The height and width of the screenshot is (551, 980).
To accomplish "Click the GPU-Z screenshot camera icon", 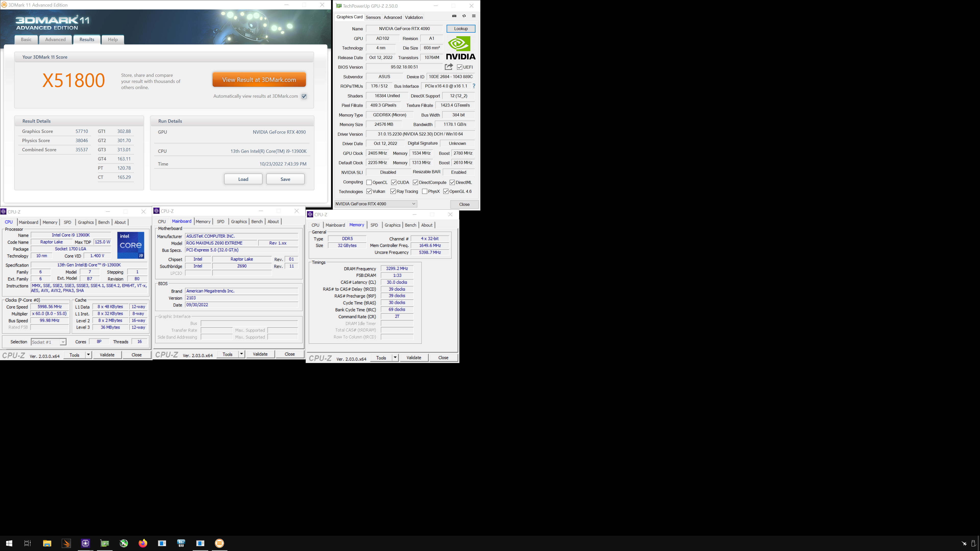I will 454,16.
